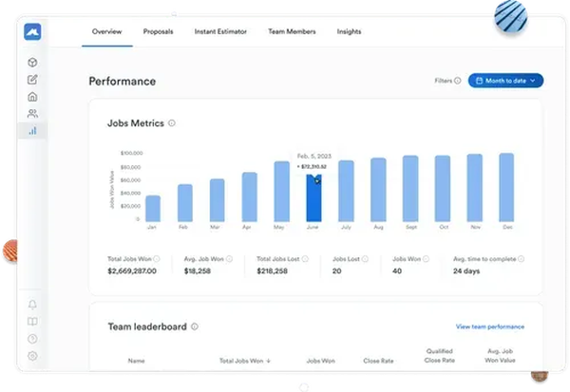Expand the Month to date dropdown

pos(505,82)
